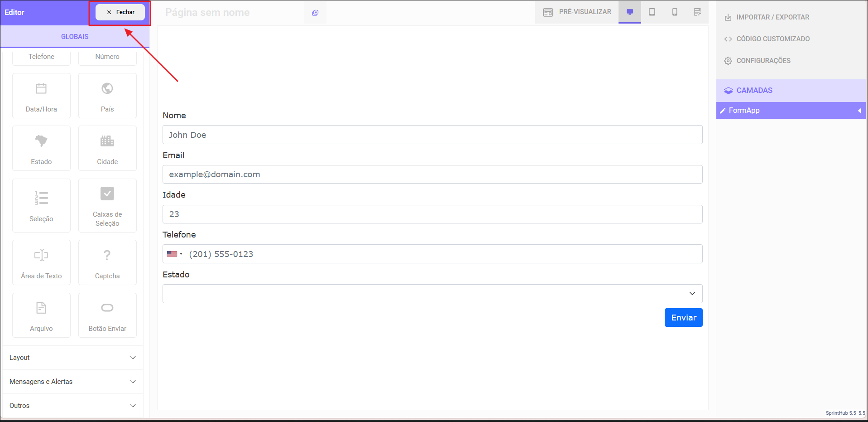Insert the Cidade buildings field component
Screen dimensions: 868x422
[107, 148]
